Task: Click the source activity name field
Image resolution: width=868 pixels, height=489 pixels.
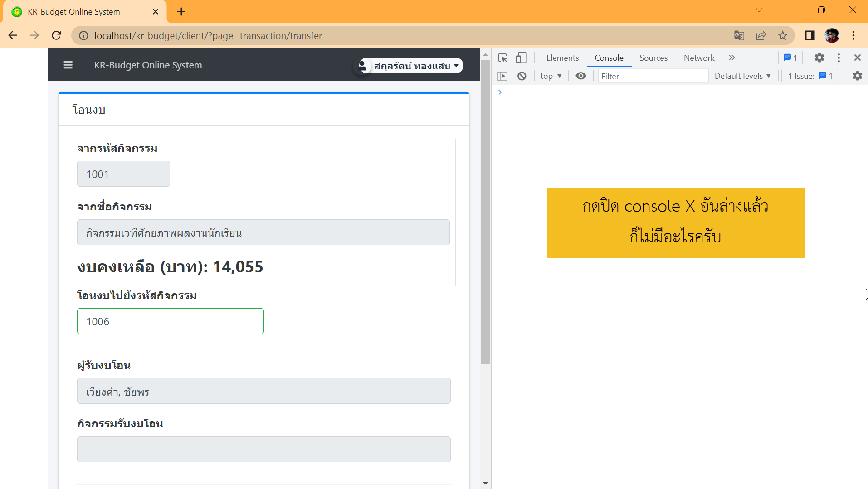Action: point(263,232)
